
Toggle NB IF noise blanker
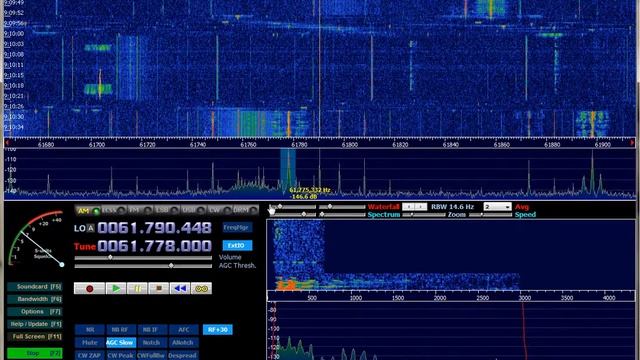click(152, 329)
